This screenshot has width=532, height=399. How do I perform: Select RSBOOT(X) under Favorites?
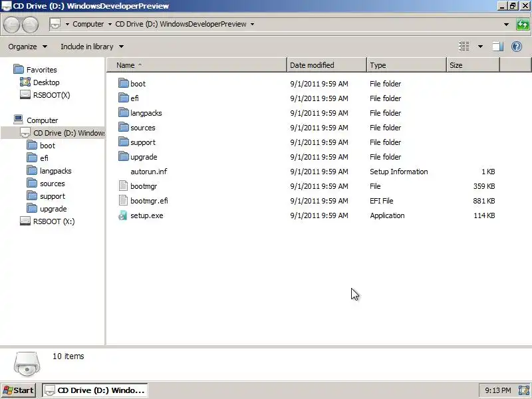point(52,95)
